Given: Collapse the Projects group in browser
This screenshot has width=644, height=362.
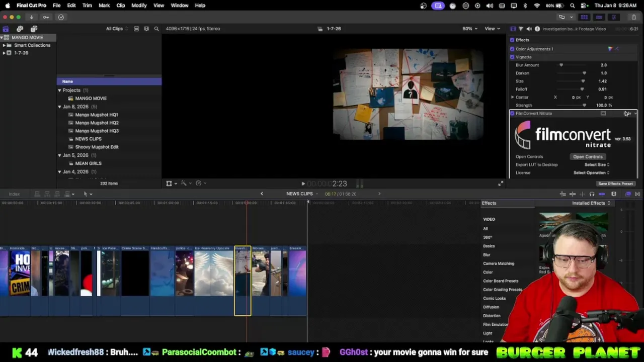Looking at the screenshot, I should [x=59, y=90].
